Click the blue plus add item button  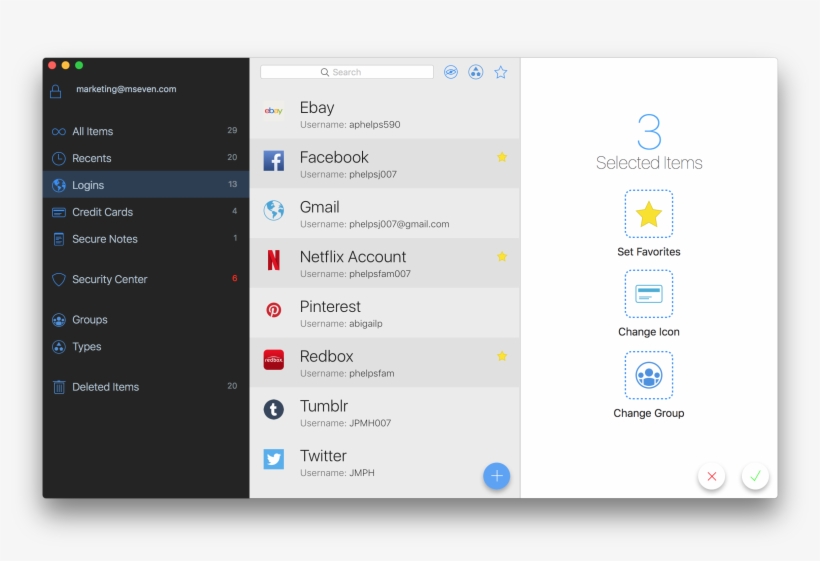pyautogui.click(x=496, y=476)
